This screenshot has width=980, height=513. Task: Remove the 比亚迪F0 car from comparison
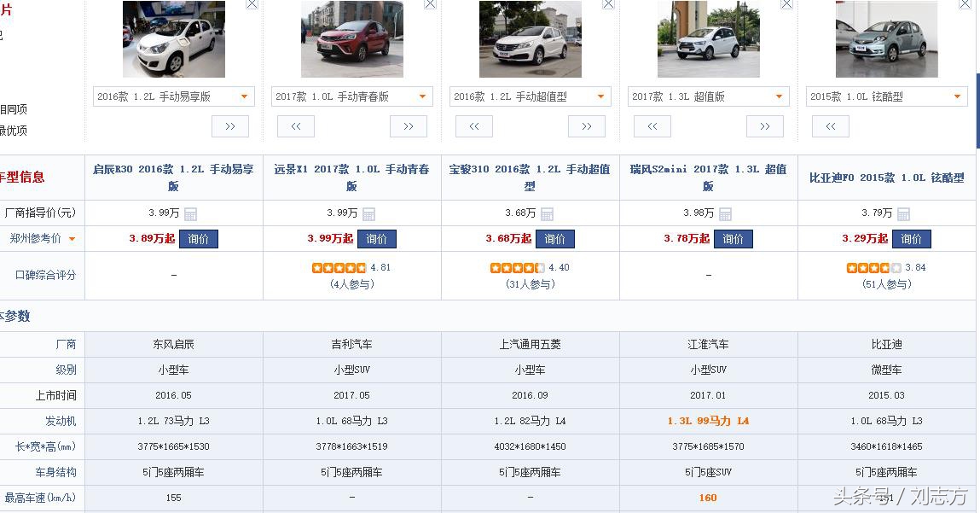click(x=965, y=3)
